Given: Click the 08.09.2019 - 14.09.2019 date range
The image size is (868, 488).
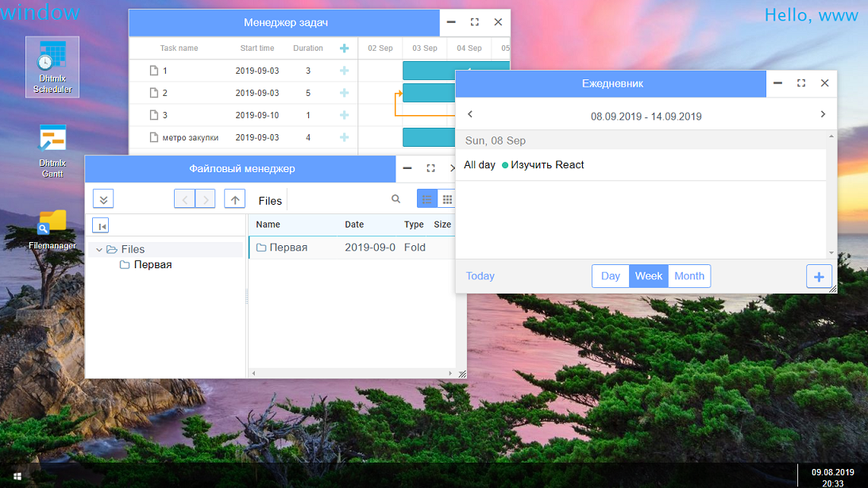Looking at the screenshot, I should tap(646, 116).
